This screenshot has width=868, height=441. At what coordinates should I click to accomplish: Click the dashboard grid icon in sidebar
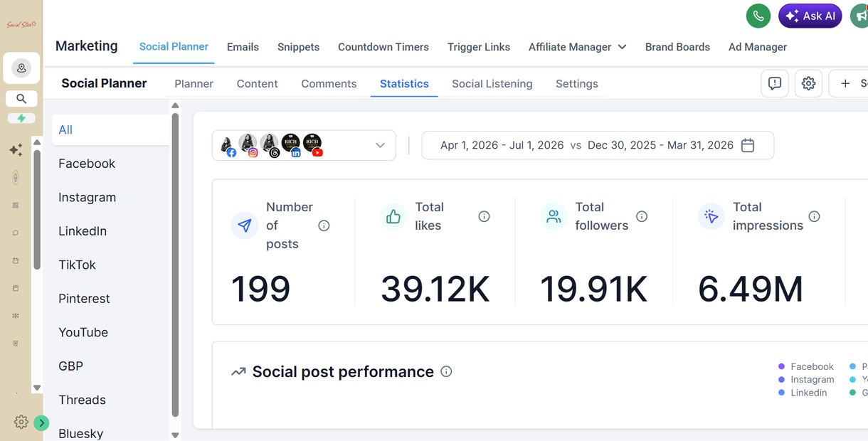[x=16, y=205]
